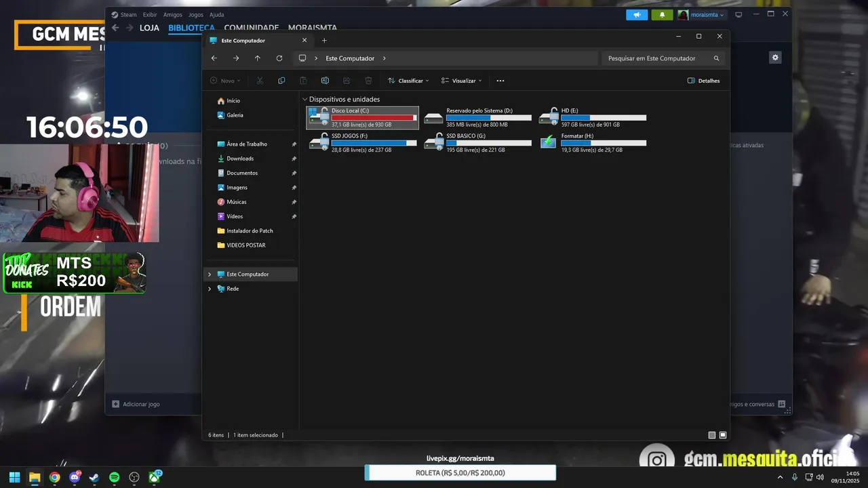This screenshot has height=488, width=868.
Task: Click Adicionar jogo in Steam
Action: [x=136, y=404]
